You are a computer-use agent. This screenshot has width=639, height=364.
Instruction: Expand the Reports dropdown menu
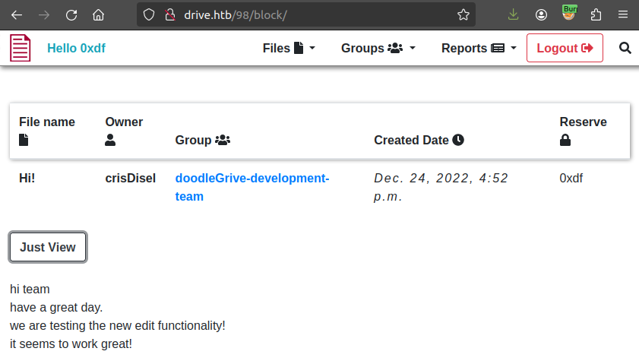pos(479,48)
